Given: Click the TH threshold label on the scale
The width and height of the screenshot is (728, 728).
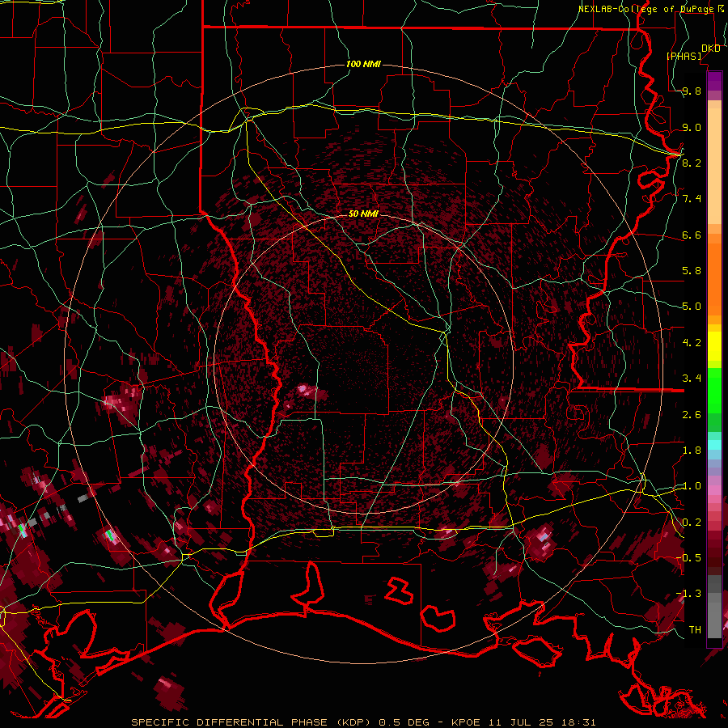Looking at the screenshot, I should [695, 630].
